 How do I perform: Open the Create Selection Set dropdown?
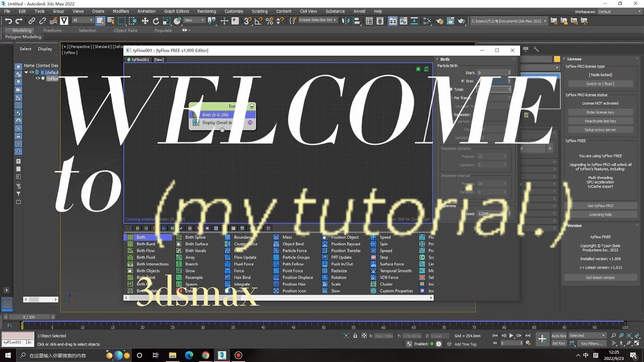[x=318, y=20]
